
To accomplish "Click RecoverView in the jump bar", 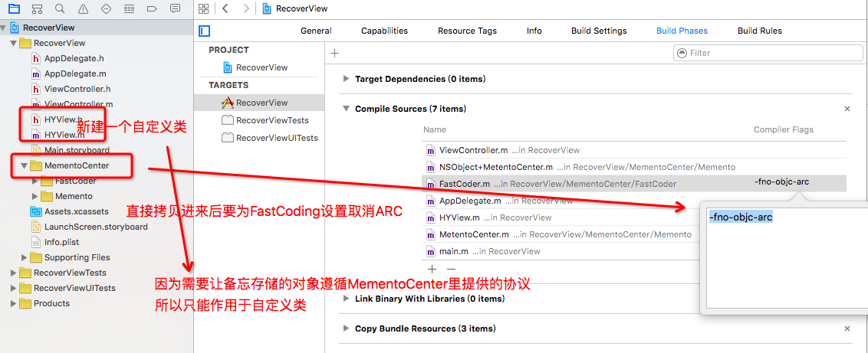I will pos(295,8).
